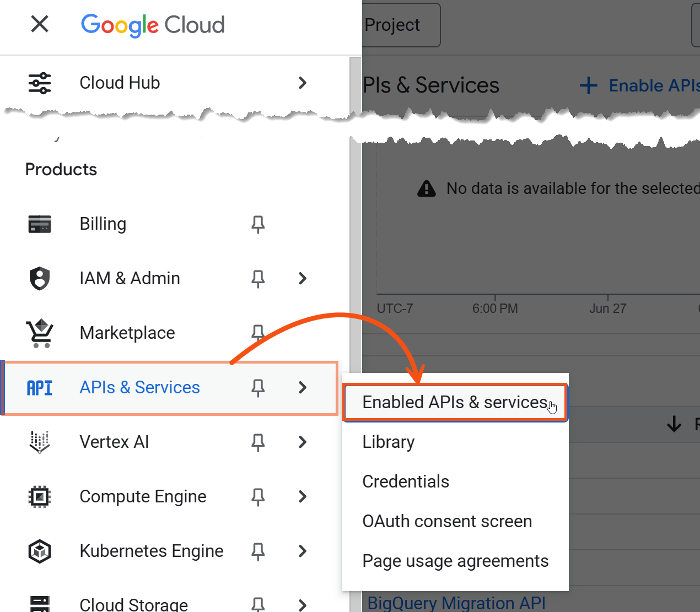Viewport: 700px width, 612px height.
Task: Choose Credentials in the submenu
Action: pos(455,481)
